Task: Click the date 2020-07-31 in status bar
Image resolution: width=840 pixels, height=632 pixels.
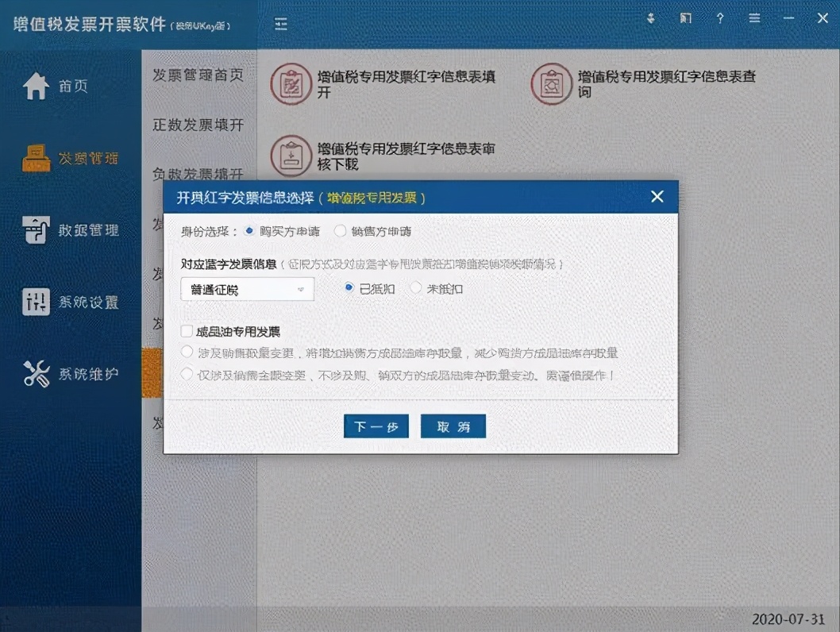Action: click(788, 619)
